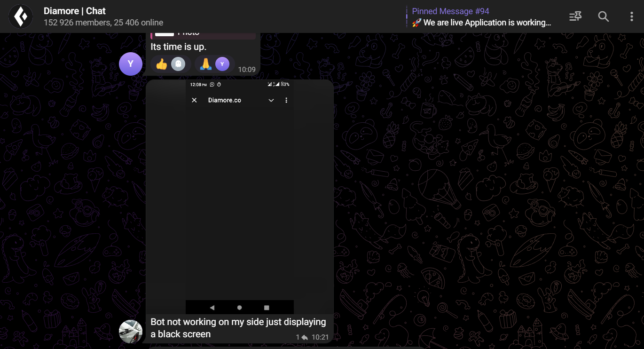Click the chevron dropdown beside Diamore.co
This screenshot has width=644, height=349.
(271, 100)
